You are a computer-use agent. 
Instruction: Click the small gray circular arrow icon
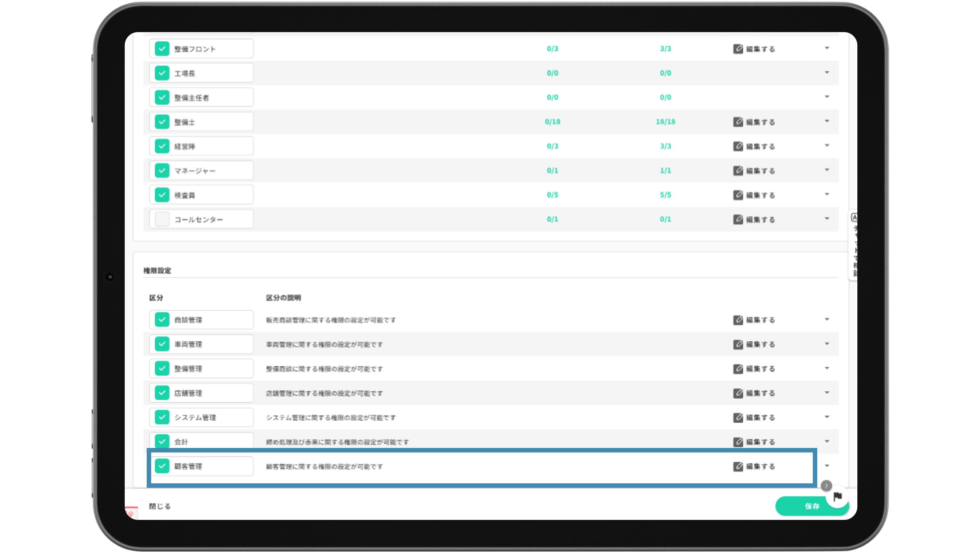pyautogui.click(x=826, y=486)
